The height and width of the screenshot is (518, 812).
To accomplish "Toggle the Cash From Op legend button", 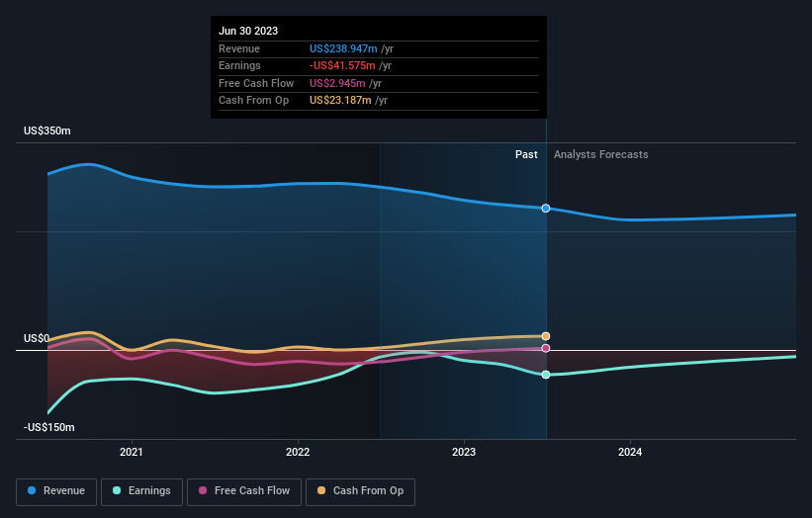I will pos(360,491).
